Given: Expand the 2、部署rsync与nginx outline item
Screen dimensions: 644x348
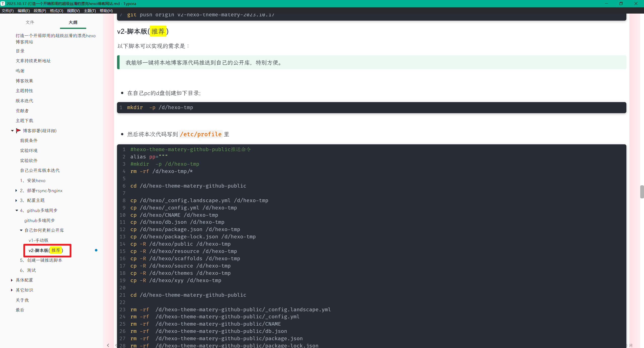Looking at the screenshot, I should [16, 191].
